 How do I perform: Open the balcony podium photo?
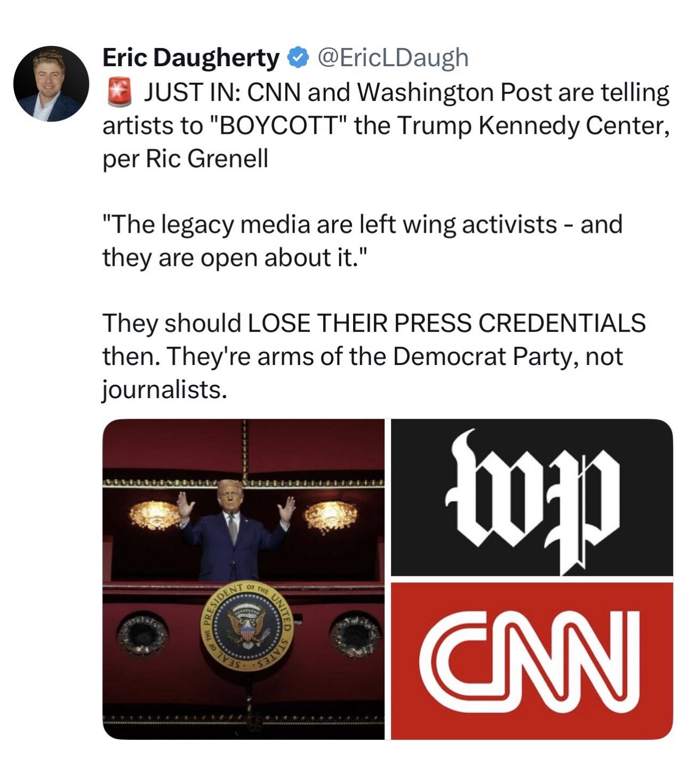[x=243, y=579]
